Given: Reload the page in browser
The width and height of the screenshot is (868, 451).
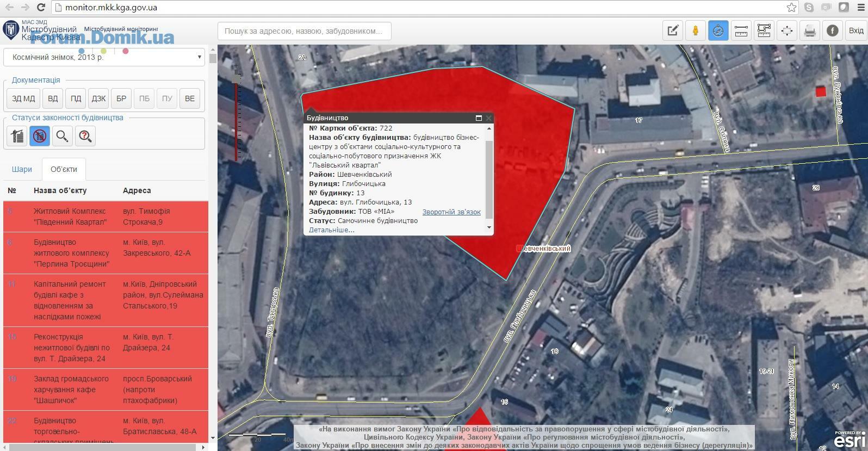Looking at the screenshot, I should (x=41, y=8).
